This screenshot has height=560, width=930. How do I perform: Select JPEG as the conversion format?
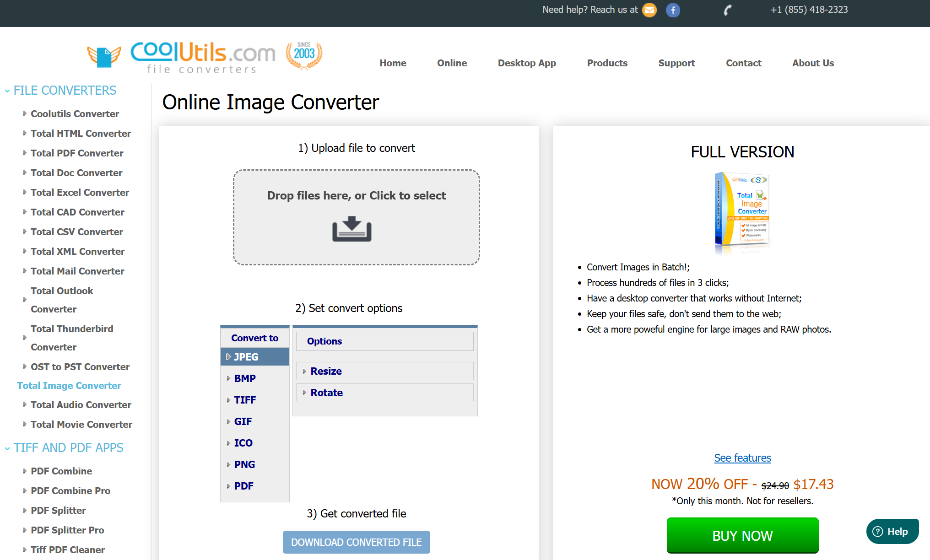pyautogui.click(x=254, y=357)
